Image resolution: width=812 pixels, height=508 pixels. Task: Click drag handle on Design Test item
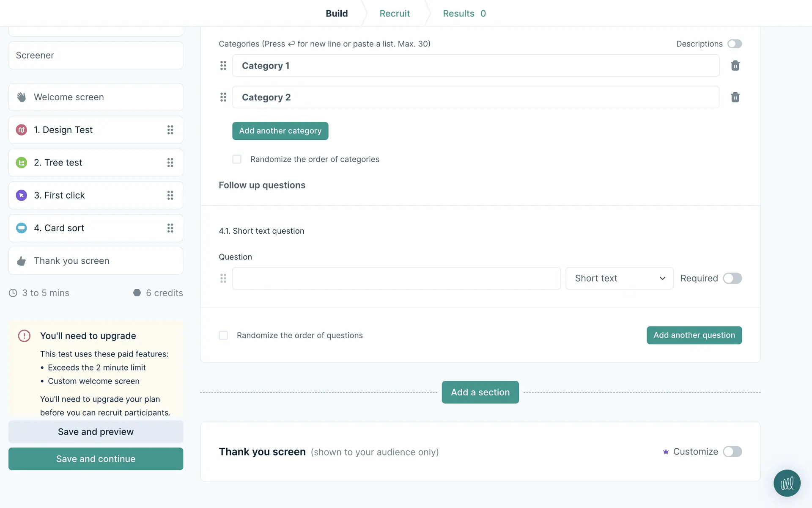click(x=170, y=130)
